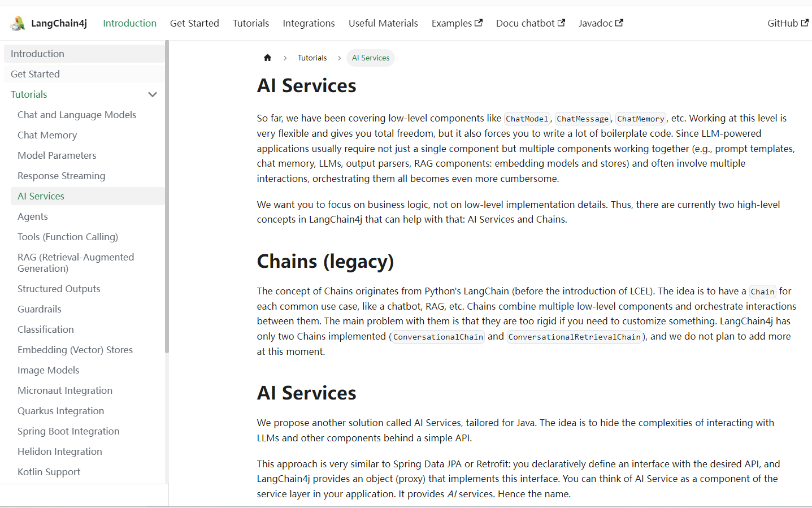812x508 pixels.
Task: Select AI Services in the sidebar
Action: point(88,196)
